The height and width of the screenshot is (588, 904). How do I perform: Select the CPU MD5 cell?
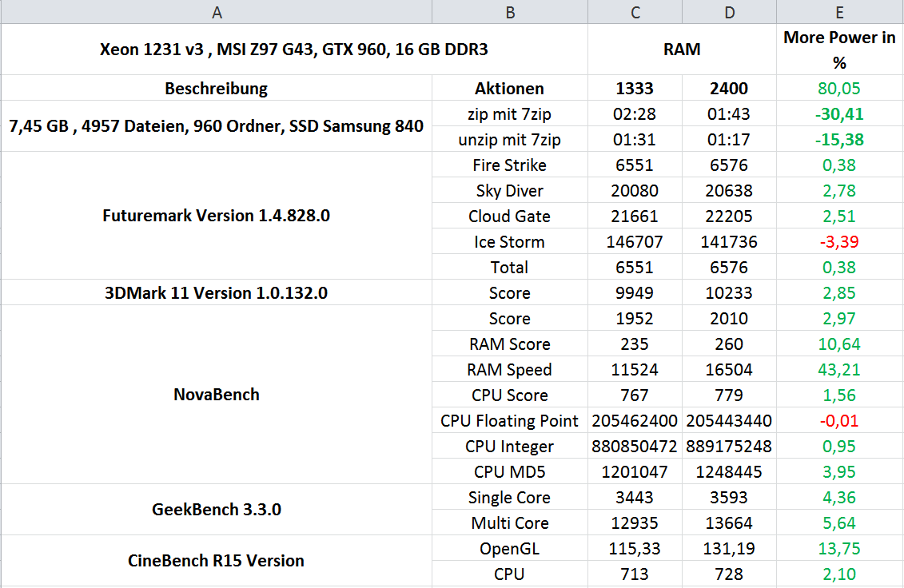coord(510,471)
